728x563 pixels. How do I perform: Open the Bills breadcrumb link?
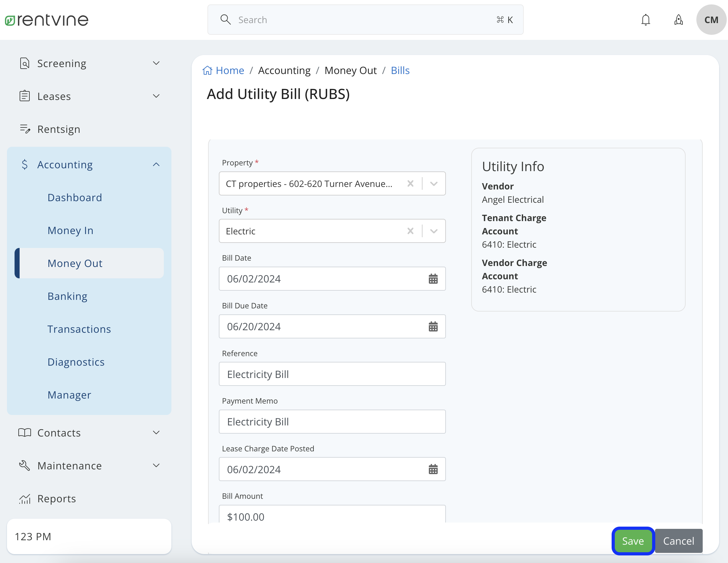point(400,70)
